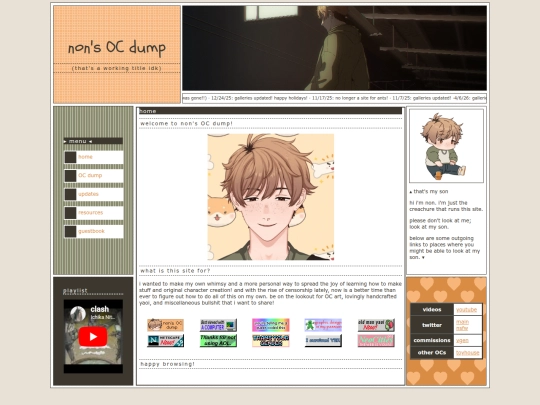Open the toyhouse link
The width and height of the screenshot is (540, 405).
[468, 353]
